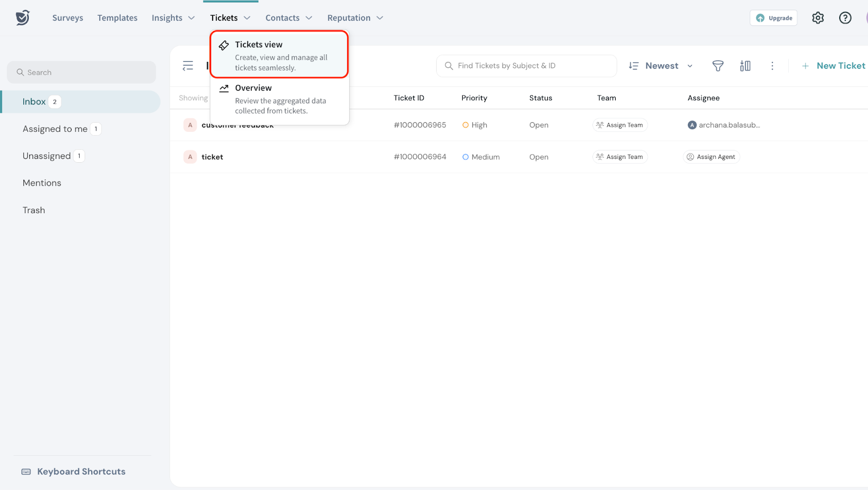Open the help question mark icon
The height and width of the screenshot is (490, 868).
tap(845, 18)
